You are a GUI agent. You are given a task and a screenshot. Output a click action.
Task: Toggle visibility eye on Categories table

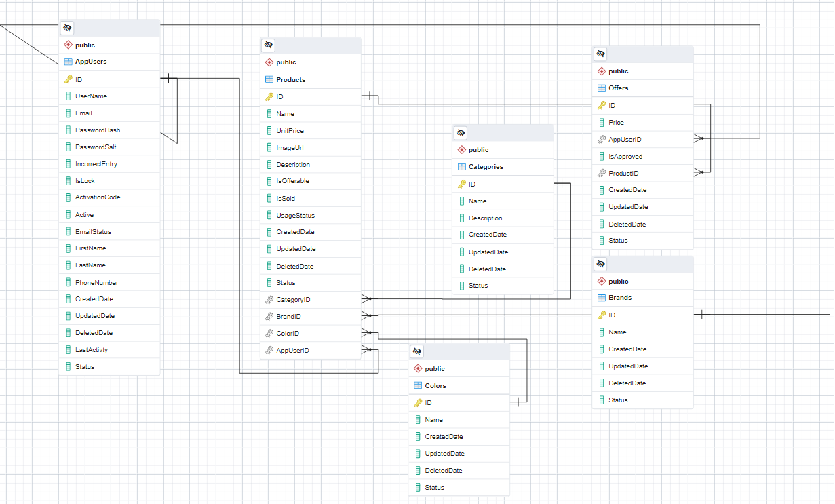click(x=461, y=132)
